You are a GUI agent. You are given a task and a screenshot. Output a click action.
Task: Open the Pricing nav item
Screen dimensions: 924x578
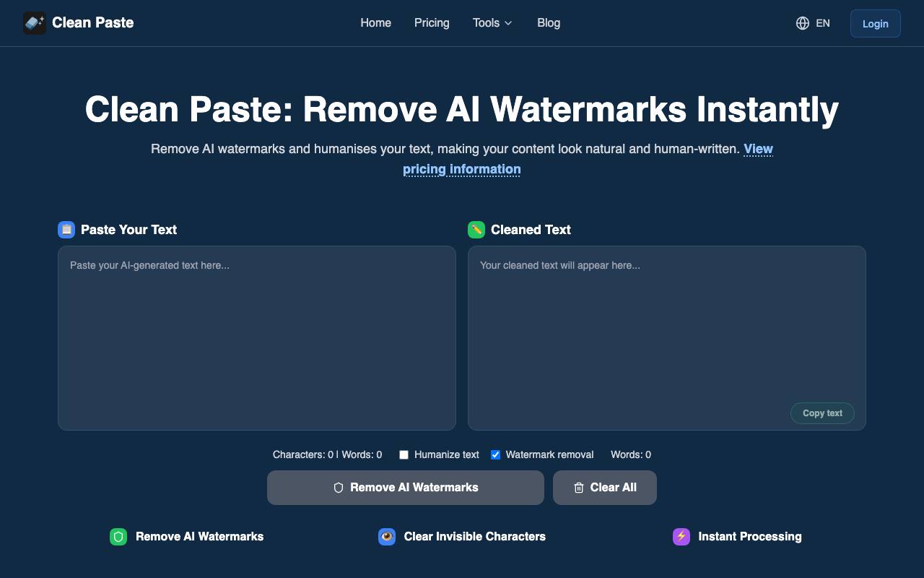pos(432,23)
